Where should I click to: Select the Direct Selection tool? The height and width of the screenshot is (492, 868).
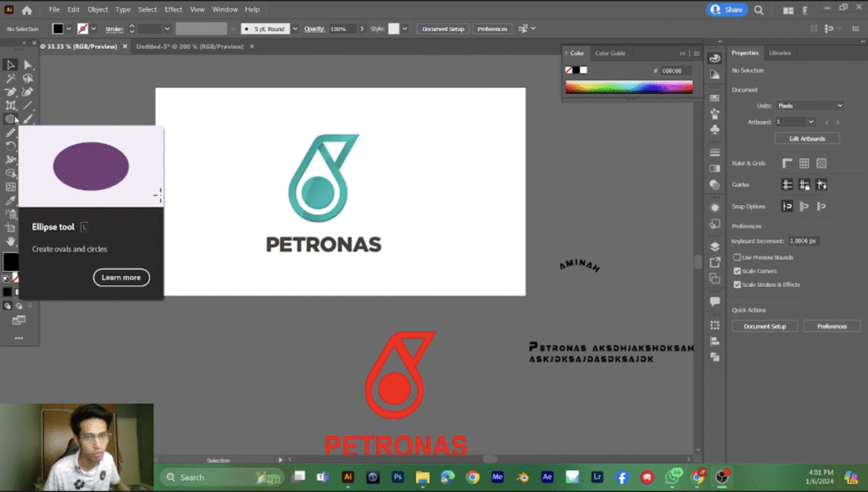tap(28, 64)
